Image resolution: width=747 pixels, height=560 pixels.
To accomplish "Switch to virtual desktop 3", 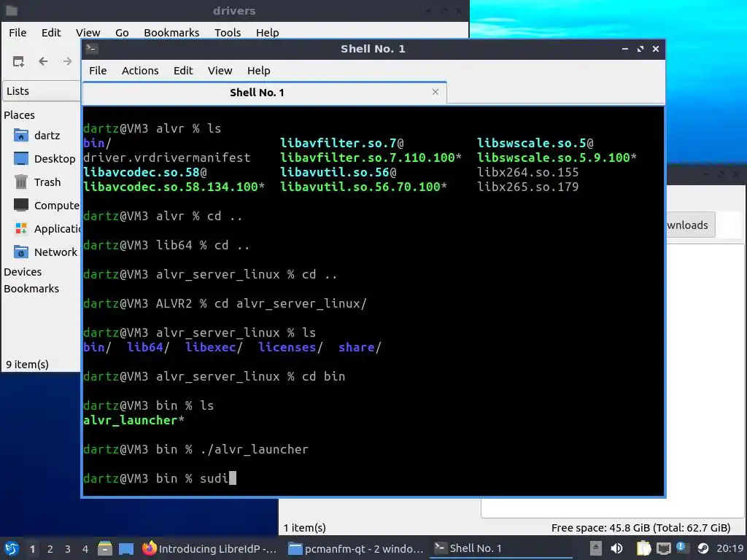I will click(x=68, y=549).
